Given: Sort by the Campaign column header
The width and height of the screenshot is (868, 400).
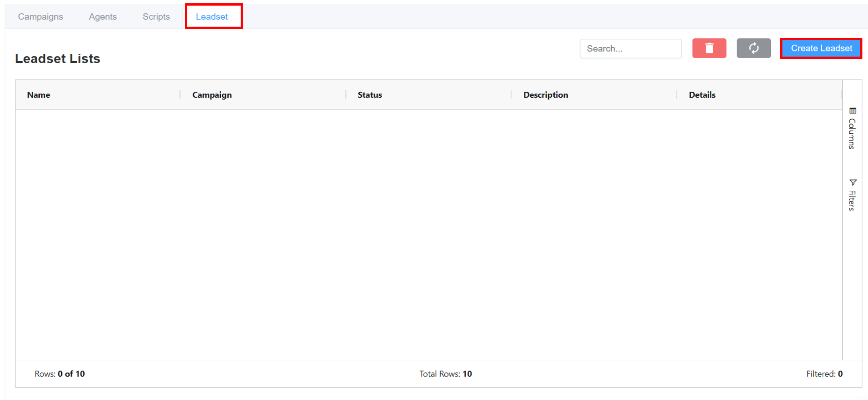Looking at the screenshot, I should pos(212,95).
